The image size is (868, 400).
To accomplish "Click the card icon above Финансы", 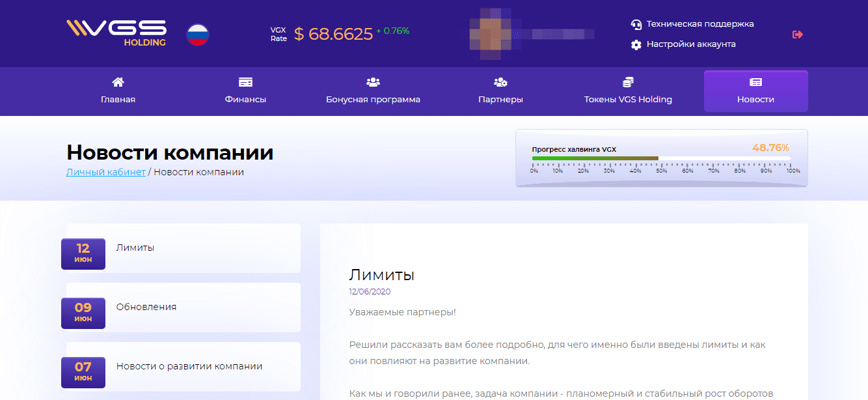I will (245, 82).
